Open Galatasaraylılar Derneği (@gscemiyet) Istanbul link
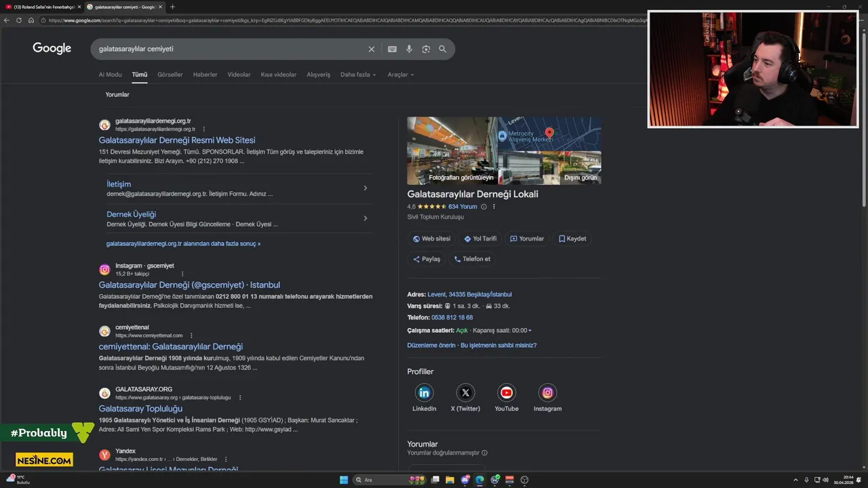Screen dimensions: 868x488 click(189, 285)
